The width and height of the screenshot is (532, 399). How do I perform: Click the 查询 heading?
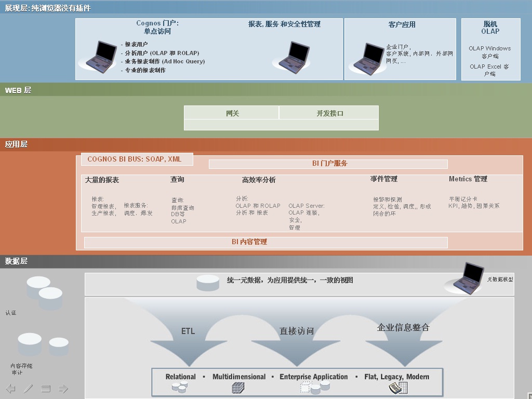click(x=177, y=179)
